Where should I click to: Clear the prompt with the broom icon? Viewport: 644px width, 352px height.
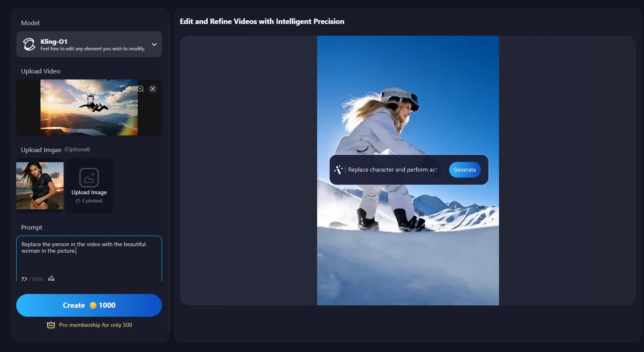pos(51,279)
